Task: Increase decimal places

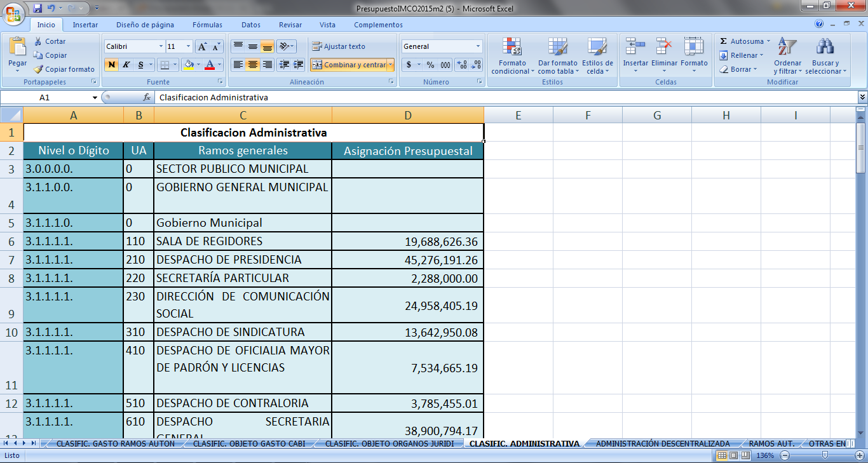Action: pyautogui.click(x=462, y=65)
